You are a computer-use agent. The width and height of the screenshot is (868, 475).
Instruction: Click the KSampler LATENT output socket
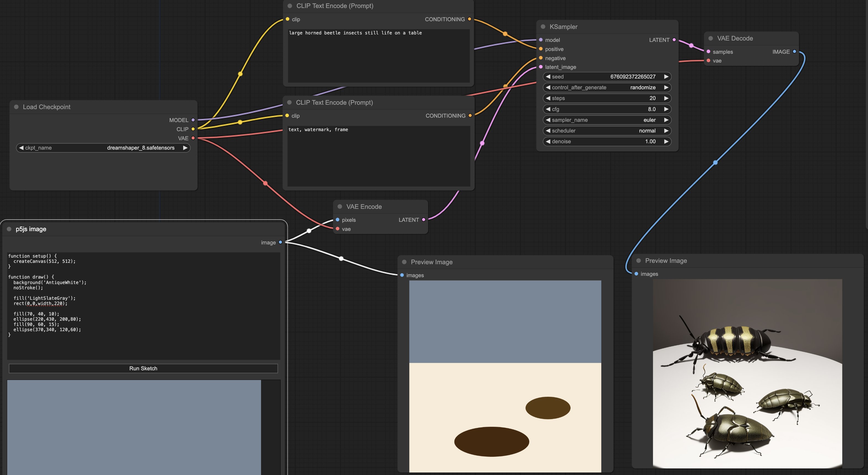coord(674,40)
